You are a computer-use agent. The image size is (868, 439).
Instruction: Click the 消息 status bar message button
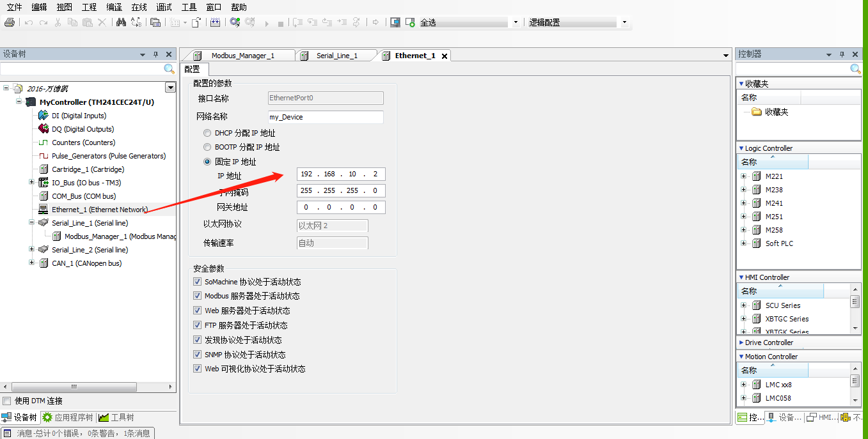78,433
